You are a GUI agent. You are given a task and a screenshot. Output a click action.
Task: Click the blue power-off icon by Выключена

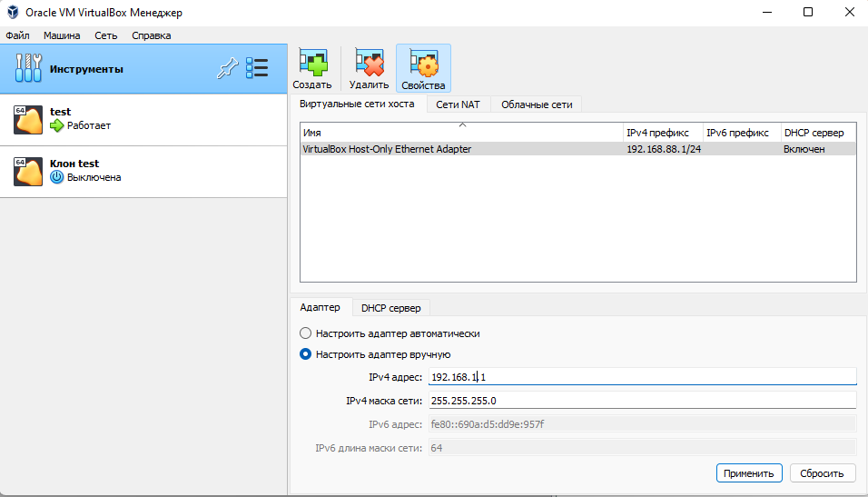point(57,177)
